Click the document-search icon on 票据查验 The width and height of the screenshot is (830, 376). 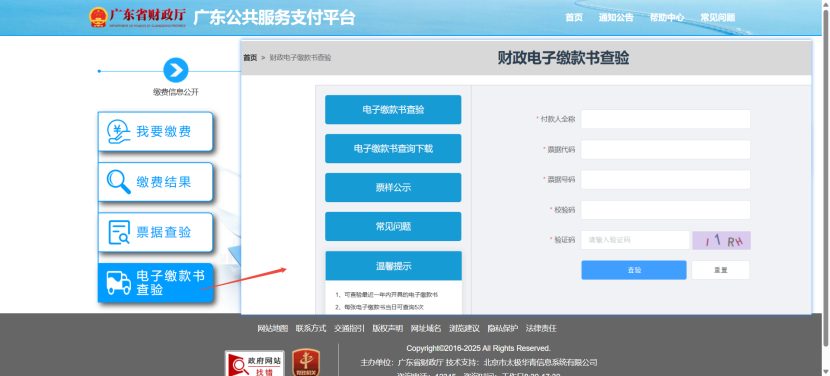[119, 232]
